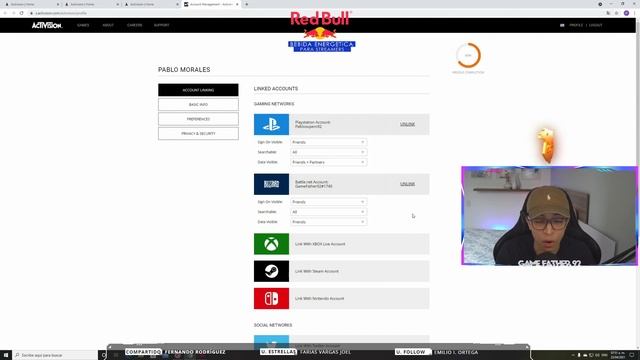Image resolution: width=640 pixels, height=360 pixels.
Task: Select the Preferences sidebar tab
Action: click(198, 119)
